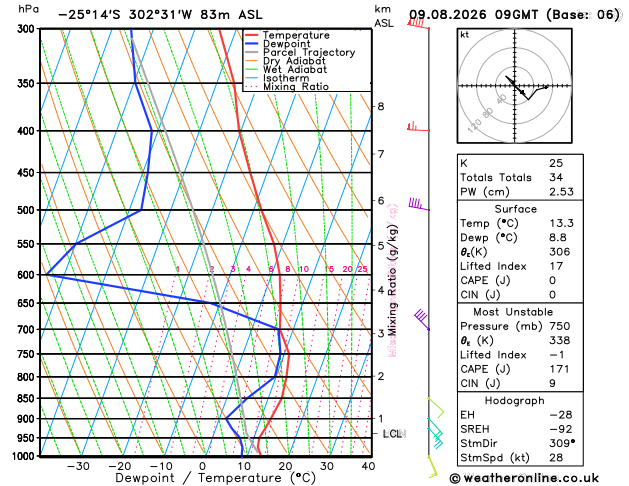Click the surface Lifted Index value 17
The image size is (629, 486).
[556, 266]
